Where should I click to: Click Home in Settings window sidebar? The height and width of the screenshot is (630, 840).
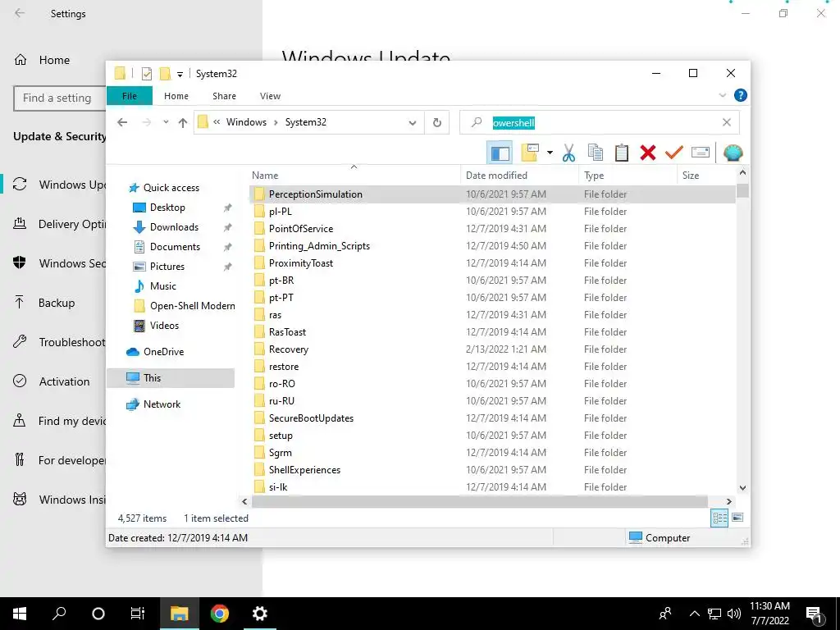42,60
